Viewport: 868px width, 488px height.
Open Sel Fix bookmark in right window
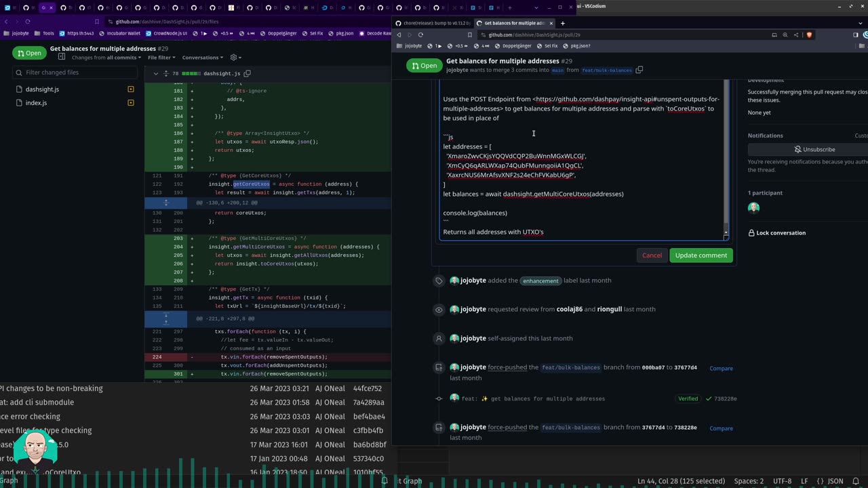pyautogui.click(x=547, y=46)
